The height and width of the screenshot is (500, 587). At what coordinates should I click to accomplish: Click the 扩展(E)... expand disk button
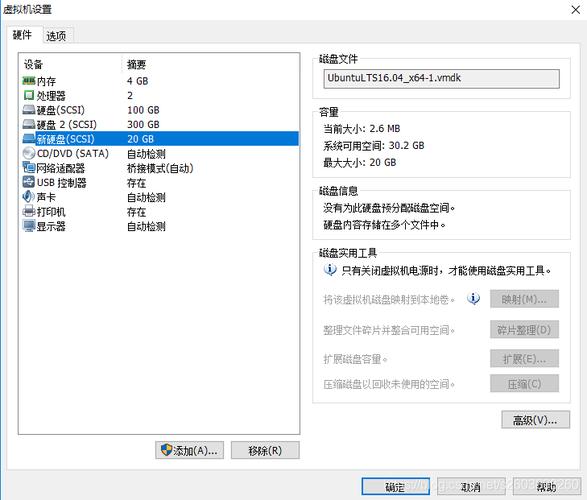pos(524,359)
